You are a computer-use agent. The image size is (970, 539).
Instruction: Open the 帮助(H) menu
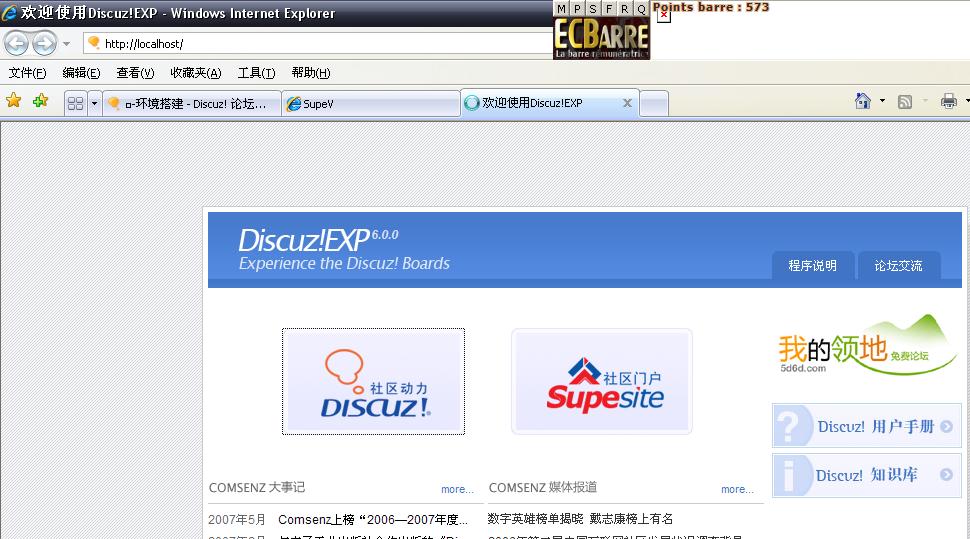click(x=311, y=73)
